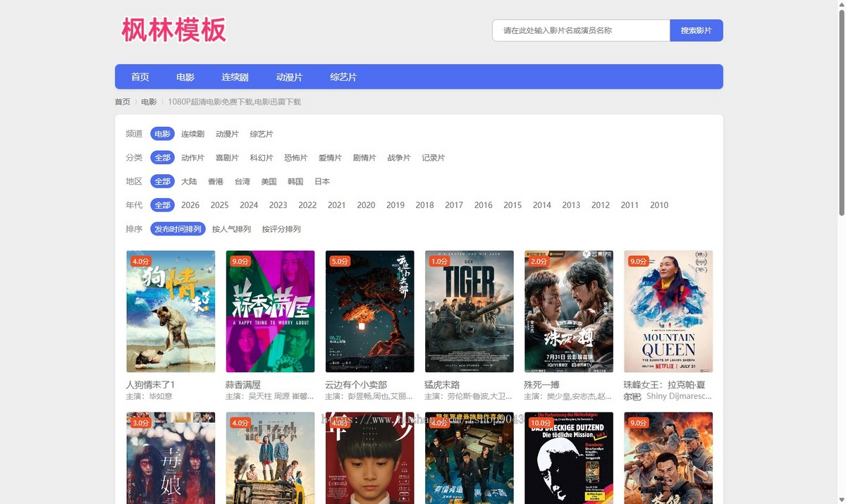Select the 电影 channel filter pill
Screen dimensions: 846x504
tap(162, 134)
